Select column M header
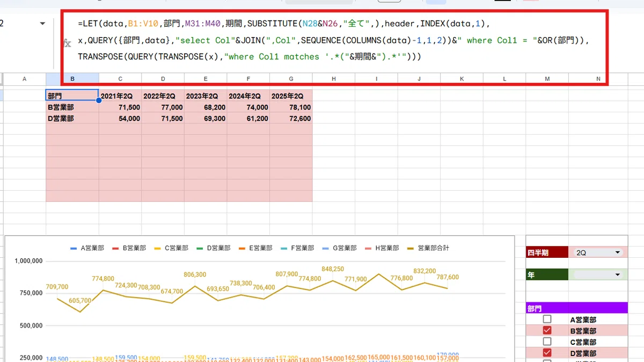Viewport: 644px width, 362px height. point(547,79)
